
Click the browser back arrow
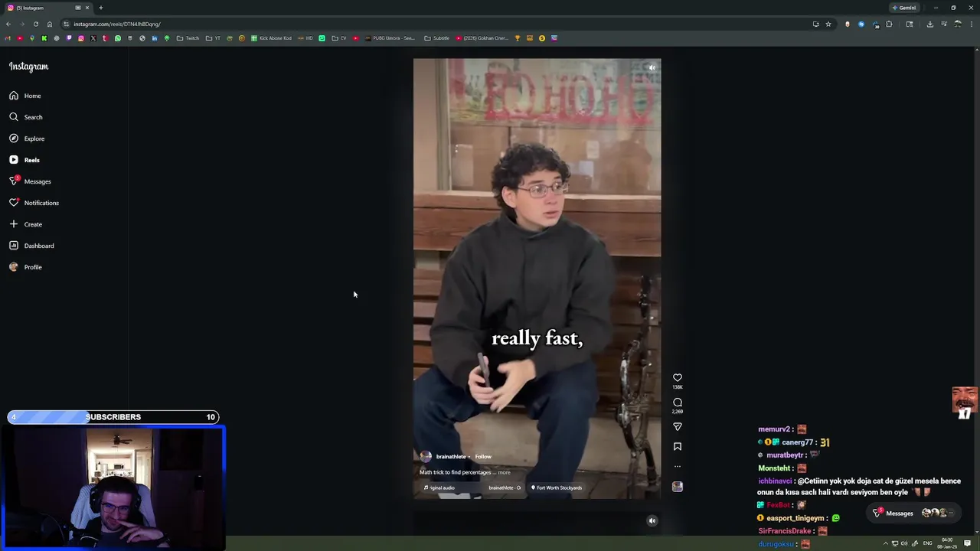8,24
